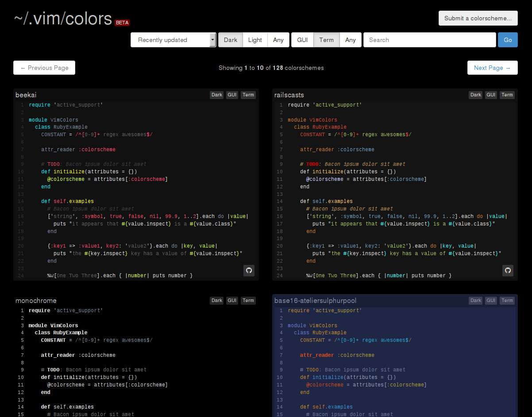Click beekai code preview thumbnail
Screen dimensions: 532x417
pos(136,190)
